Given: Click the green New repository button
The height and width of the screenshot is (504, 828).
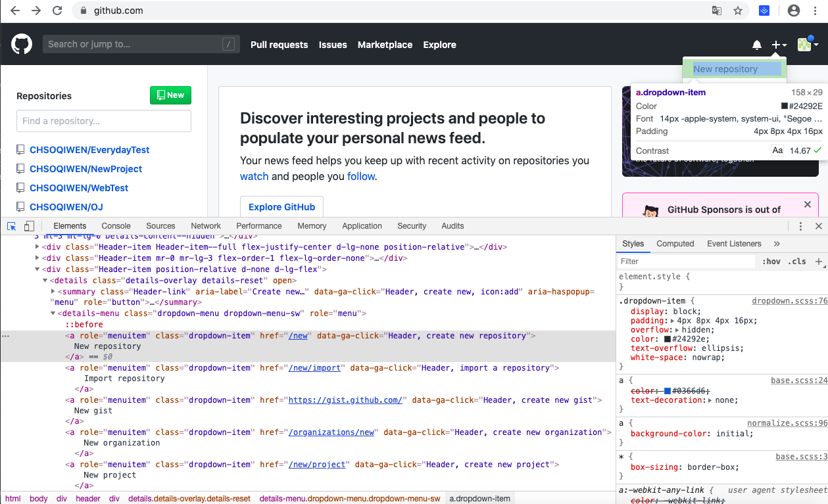Looking at the screenshot, I should (x=171, y=95).
